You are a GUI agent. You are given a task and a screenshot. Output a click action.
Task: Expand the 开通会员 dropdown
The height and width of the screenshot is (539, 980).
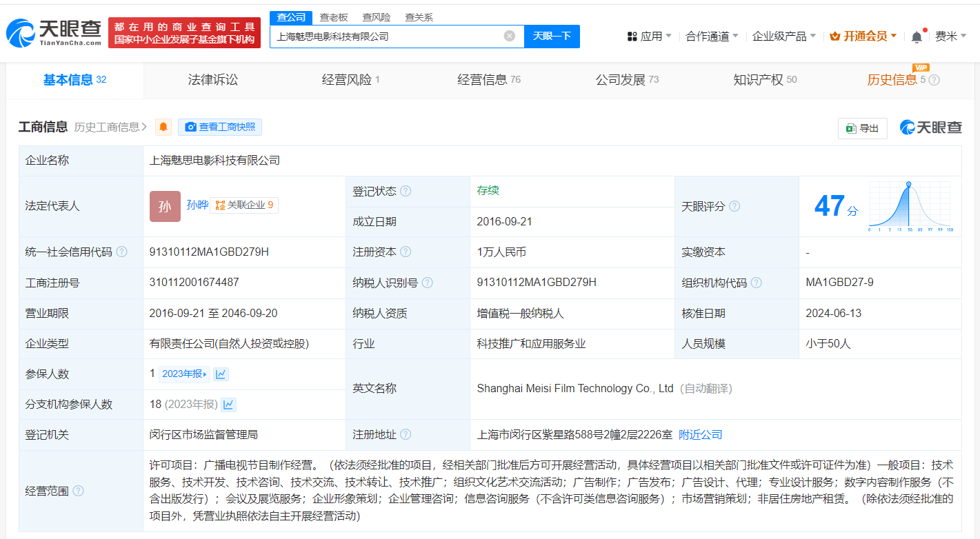pyautogui.click(x=894, y=36)
